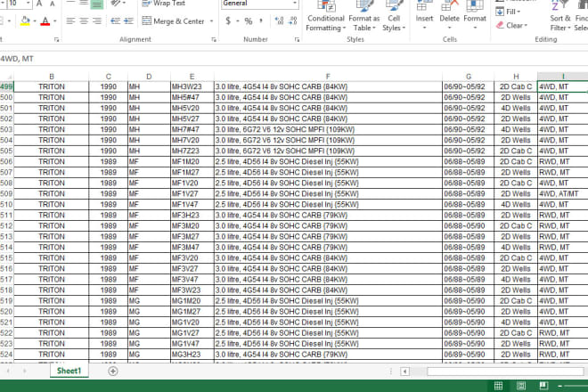588x392 pixels.
Task: Select cell 06/88~05/90 in row 512
Action: coord(469,225)
